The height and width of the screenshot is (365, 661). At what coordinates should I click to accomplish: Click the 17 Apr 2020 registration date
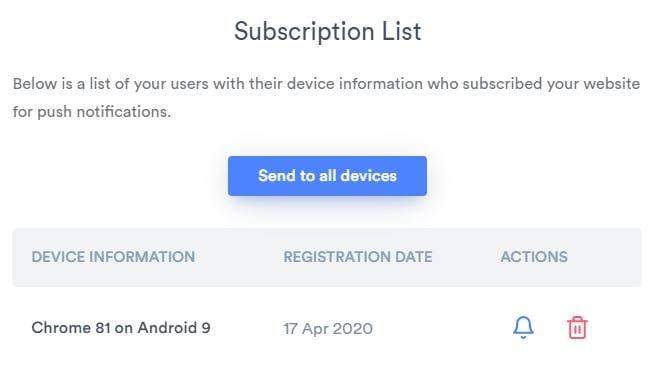328,328
